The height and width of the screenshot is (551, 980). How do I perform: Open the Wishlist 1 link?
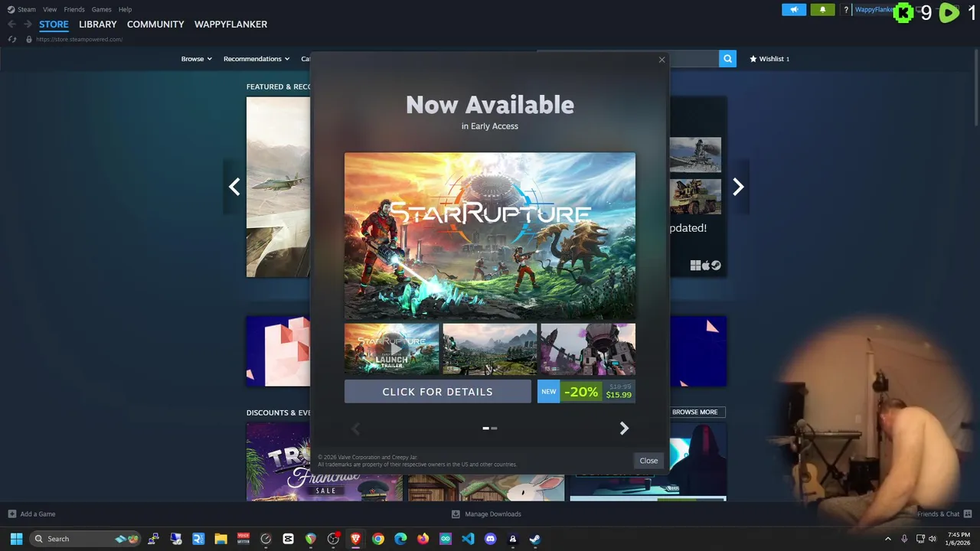769,59
